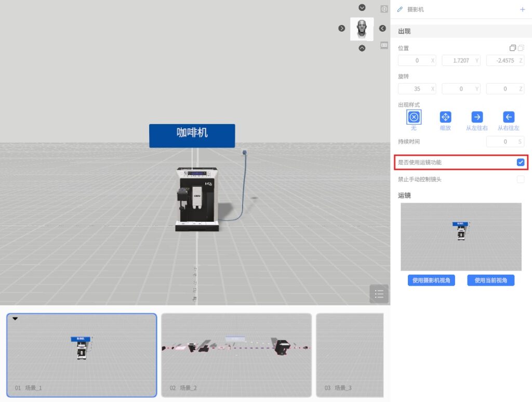The height and width of the screenshot is (402, 532).
Task: Click the 使用摄影机视角 button
Action: (431, 280)
